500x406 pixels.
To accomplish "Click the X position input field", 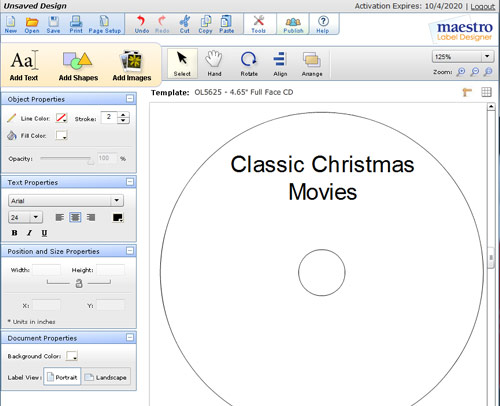I will 46,305.
